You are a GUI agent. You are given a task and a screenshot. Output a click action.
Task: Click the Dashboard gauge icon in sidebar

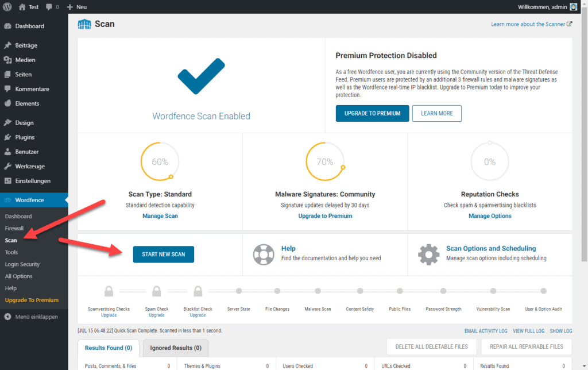tap(7, 26)
